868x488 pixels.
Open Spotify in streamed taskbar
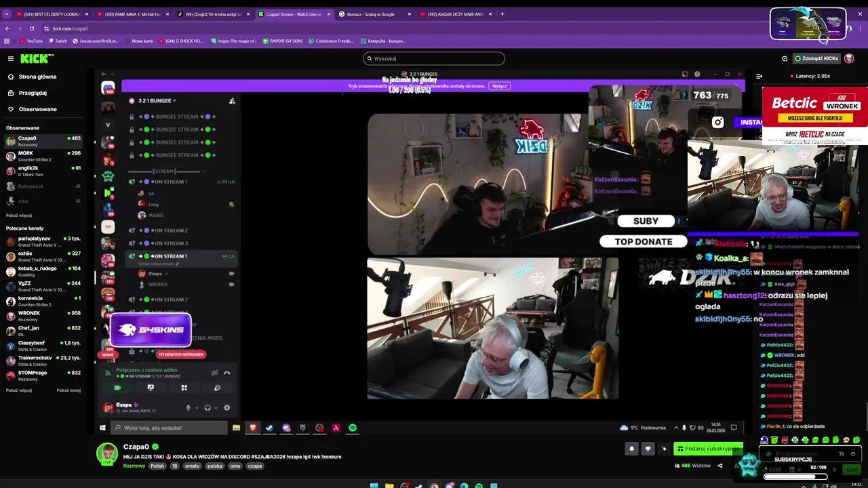[353, 428]
